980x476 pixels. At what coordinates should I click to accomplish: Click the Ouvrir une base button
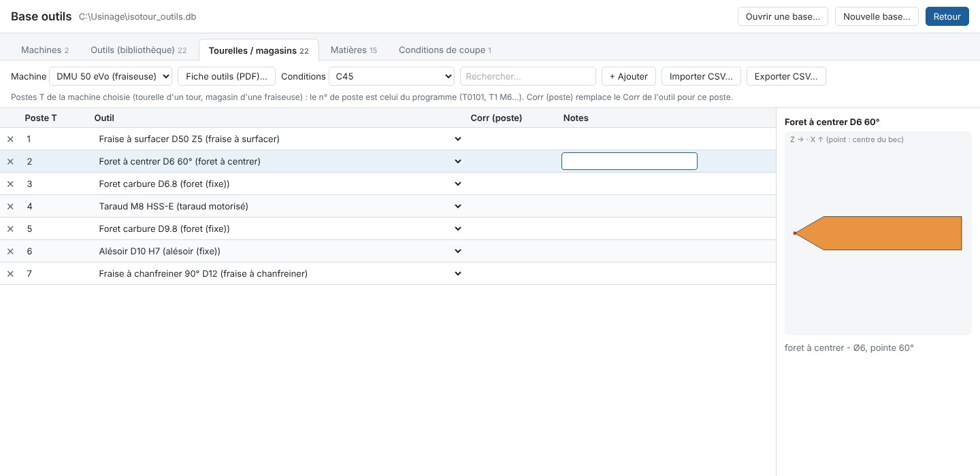[783, 16]
